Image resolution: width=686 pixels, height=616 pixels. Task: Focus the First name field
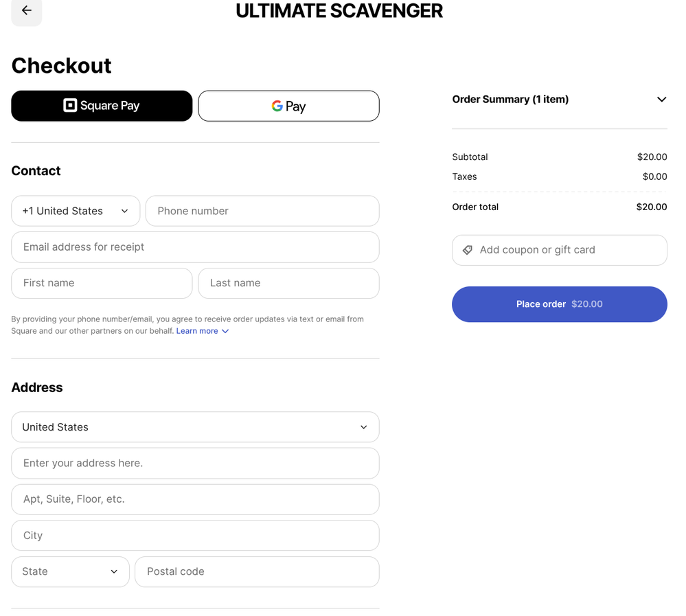102,283
